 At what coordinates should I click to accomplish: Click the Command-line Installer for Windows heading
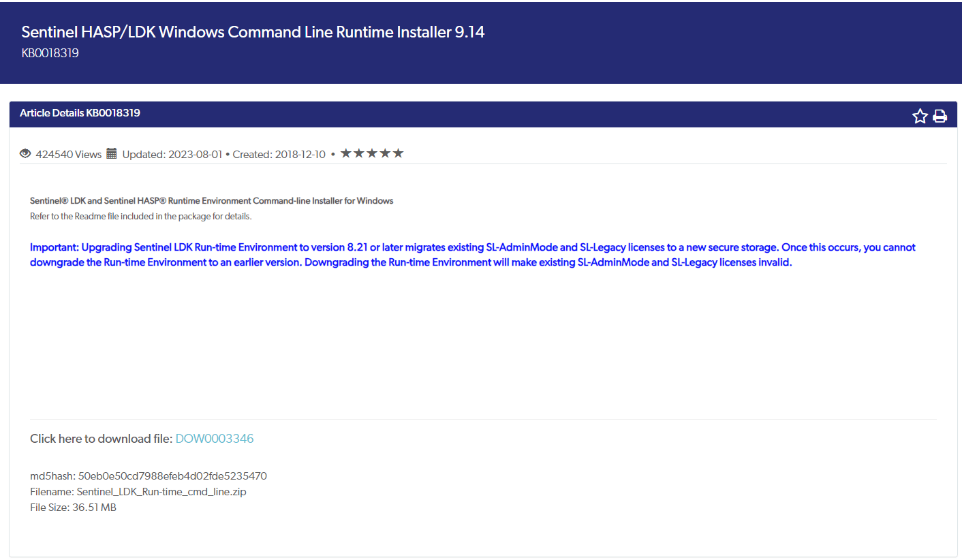pos(212,201)
